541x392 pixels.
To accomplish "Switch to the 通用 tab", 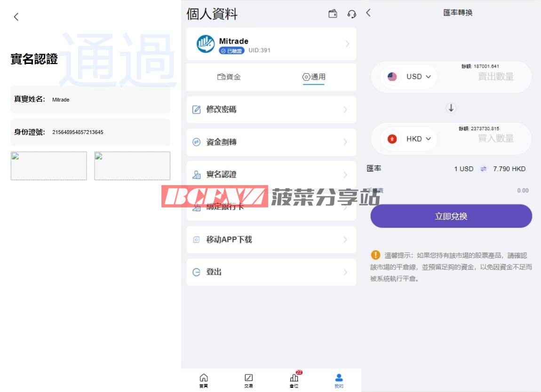I will point(314,77).
